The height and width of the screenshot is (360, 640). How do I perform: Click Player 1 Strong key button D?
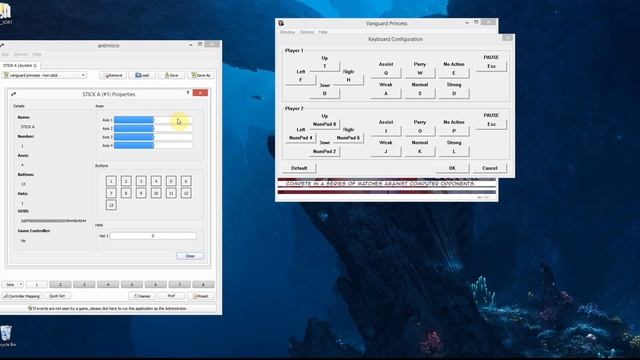453,93
